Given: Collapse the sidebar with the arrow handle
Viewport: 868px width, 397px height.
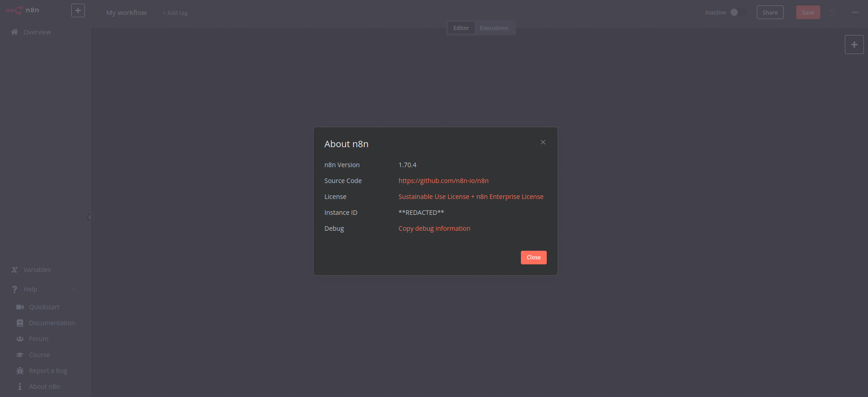Looking at the screenshot, I should pos(90,217).
